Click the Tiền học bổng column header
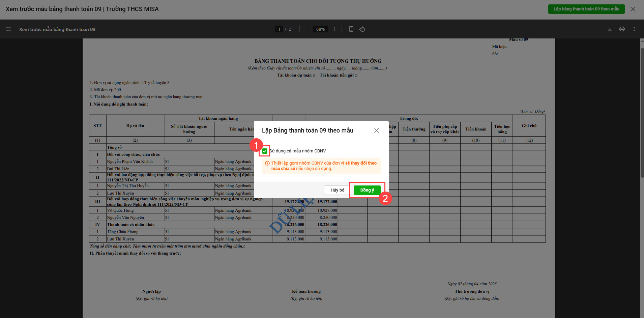644x318 pixels. click(502, 129)
